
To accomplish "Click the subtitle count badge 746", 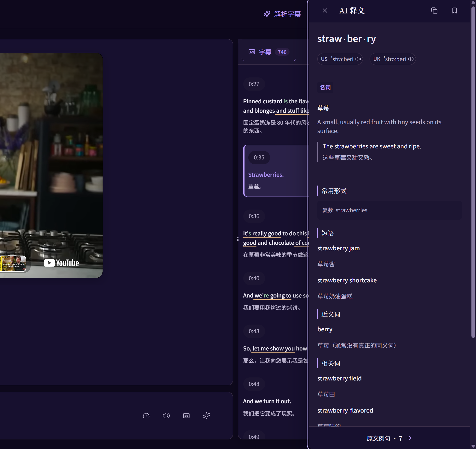I will click(x=282, y=52).
